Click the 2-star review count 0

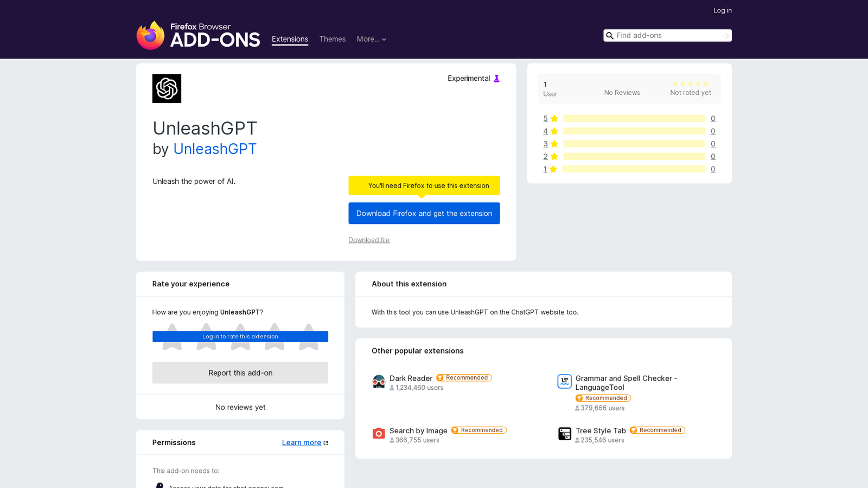713,157
